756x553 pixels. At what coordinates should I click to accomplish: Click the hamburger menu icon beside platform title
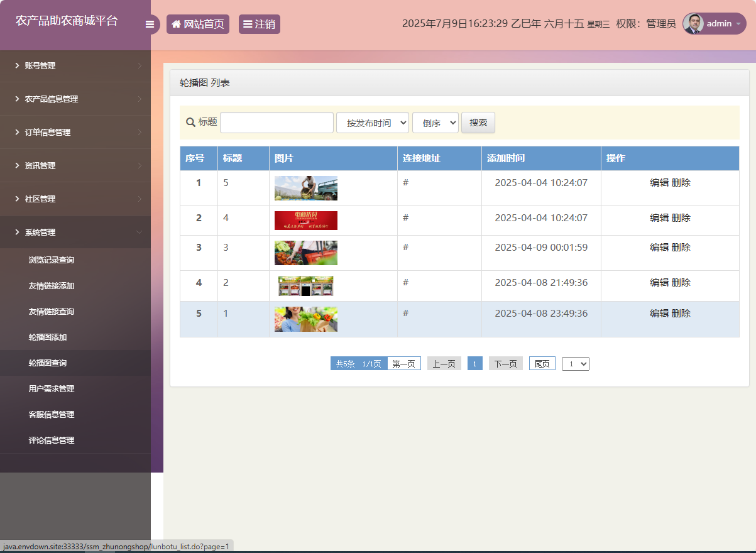150,24
